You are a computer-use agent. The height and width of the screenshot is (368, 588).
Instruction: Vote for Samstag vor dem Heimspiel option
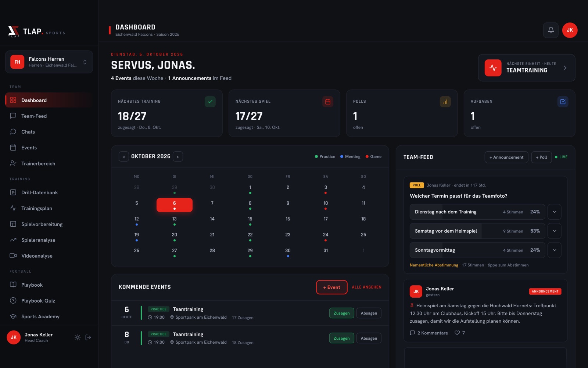(x=477, y=231)
